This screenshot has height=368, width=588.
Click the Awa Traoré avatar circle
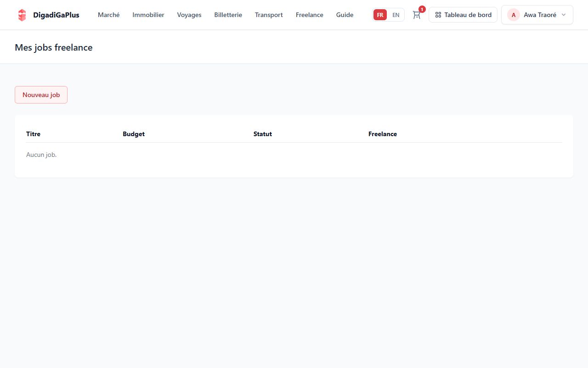(514, 15)
